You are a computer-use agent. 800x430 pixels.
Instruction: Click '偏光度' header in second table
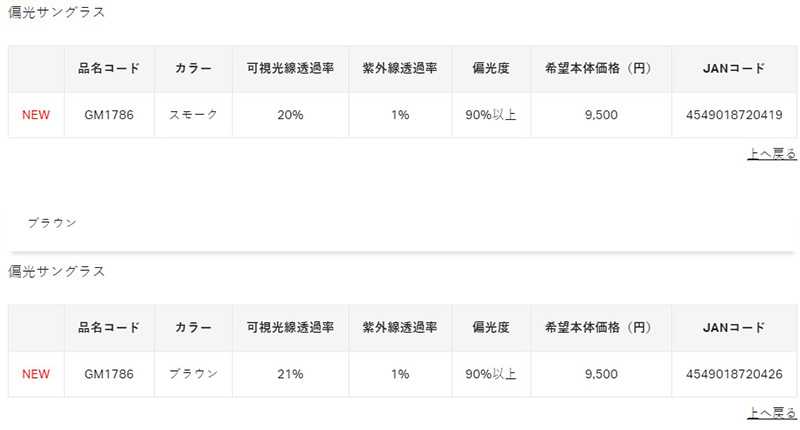pyautogui.click(x=491, y=327)
